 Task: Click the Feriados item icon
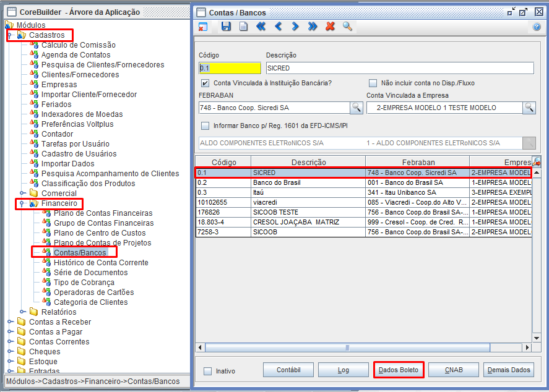tap(34, 104)
